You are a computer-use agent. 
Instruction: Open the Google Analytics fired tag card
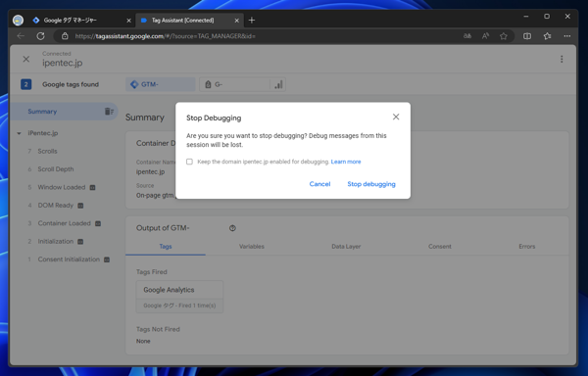pyautogui.click(x=179, y=297)
